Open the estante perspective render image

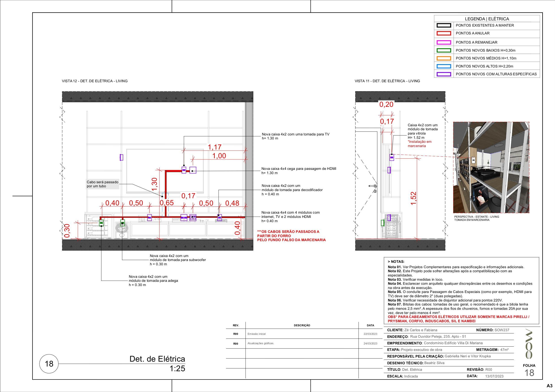tap(491, 167)
